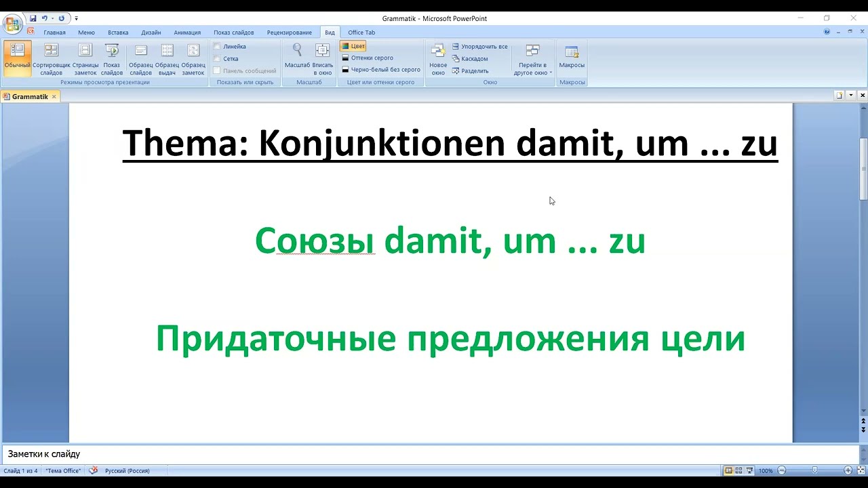
Task: Open the Анимация ribbon tab
Action: (187, 33)
